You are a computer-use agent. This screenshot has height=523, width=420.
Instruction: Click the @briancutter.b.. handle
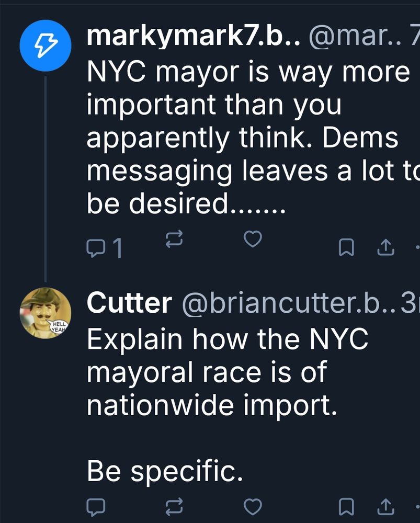pyautogui.click(x=287, y=303)
